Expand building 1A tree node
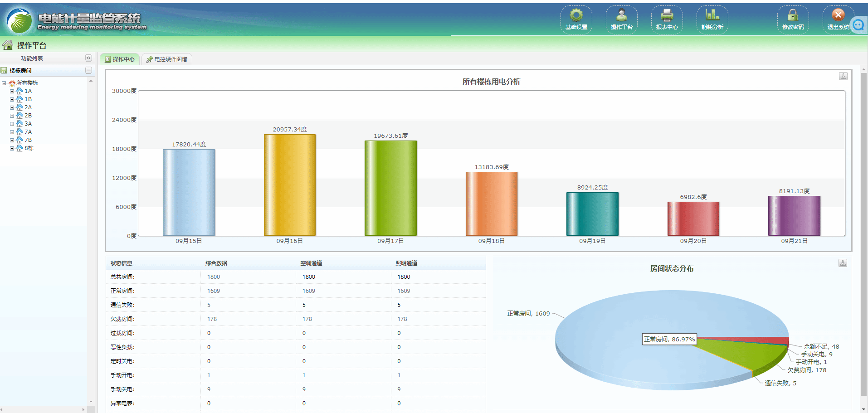 click(12, 91)
